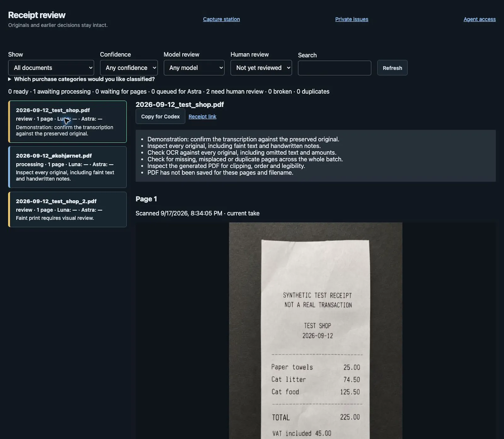504x439 pixels.
Task: Select the 2026-09-12_test_shop_2.pdf document card
Action: coord(67,209)
